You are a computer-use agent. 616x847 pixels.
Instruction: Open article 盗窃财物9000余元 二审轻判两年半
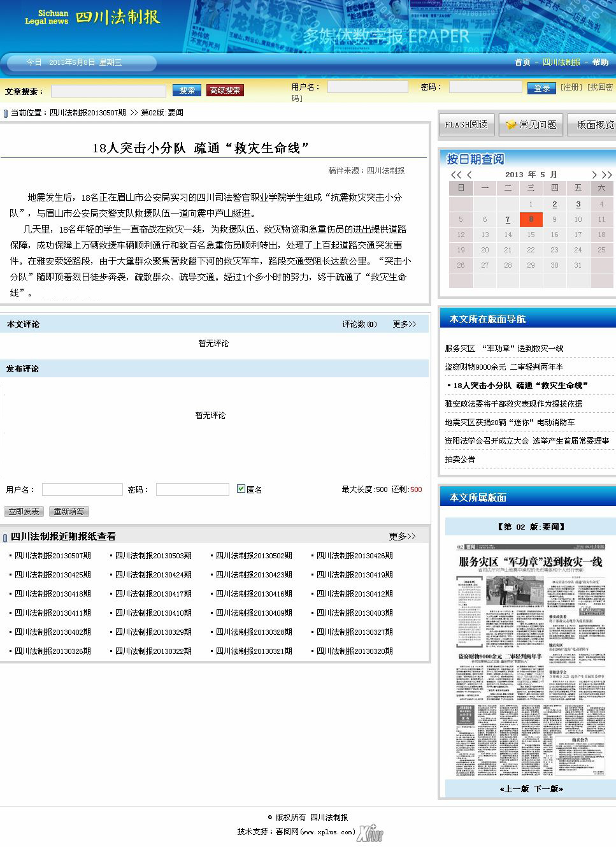coord(504,367)
